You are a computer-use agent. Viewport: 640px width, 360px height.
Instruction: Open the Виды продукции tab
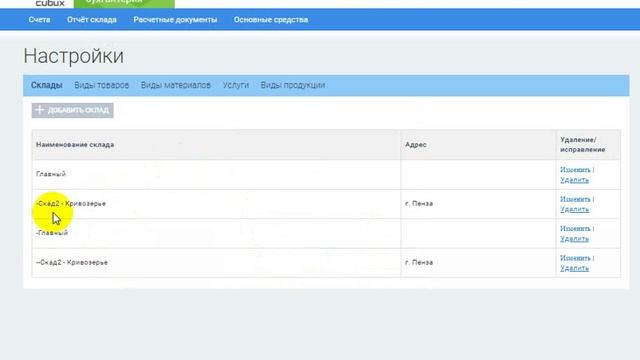293,85
